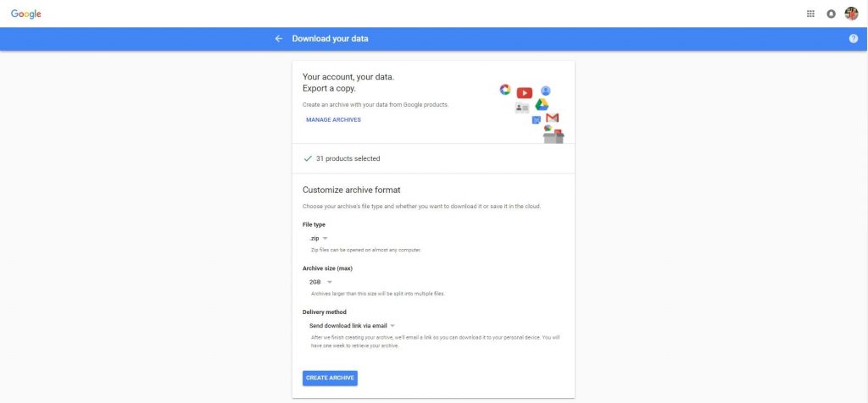
Task: Click the Google logo
Action: pyautogui.click(x=26, y=14)
